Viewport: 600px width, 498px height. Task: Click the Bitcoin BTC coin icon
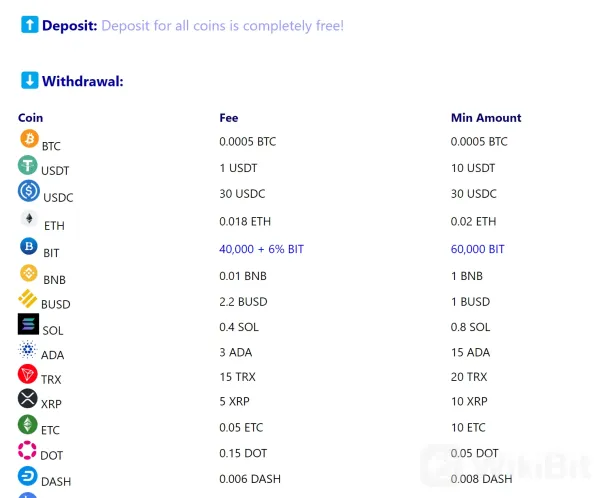pyautogui.click(x=28, y=139)
